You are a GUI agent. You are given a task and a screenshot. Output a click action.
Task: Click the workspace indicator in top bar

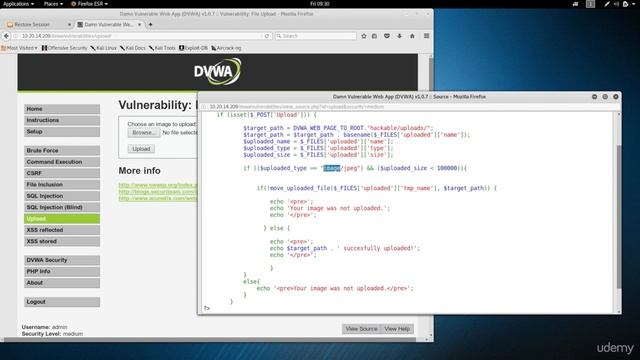(x=590, y=4)
